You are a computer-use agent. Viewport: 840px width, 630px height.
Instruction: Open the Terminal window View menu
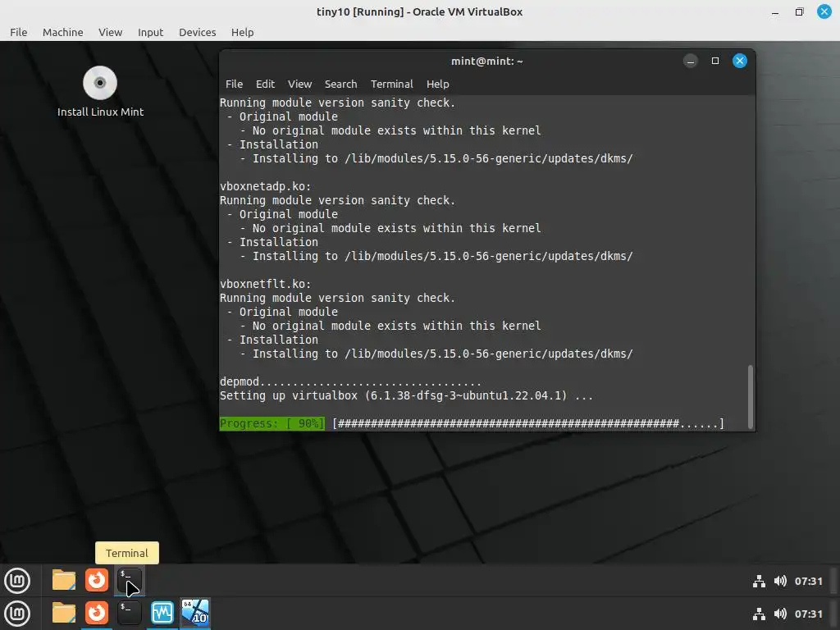click(x=299, y=84)
